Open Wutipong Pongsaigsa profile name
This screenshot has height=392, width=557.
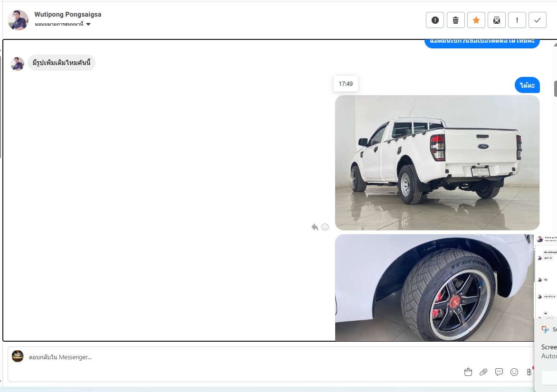point(68,14)
